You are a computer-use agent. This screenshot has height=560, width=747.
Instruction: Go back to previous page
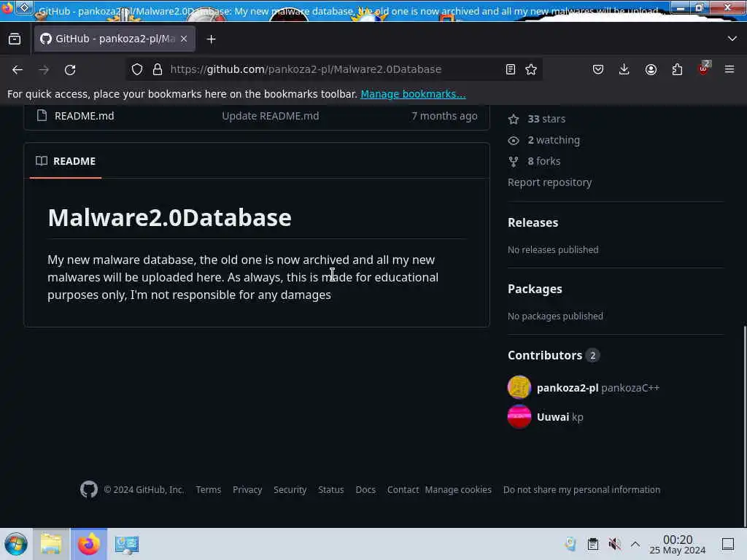pos(18,69)
